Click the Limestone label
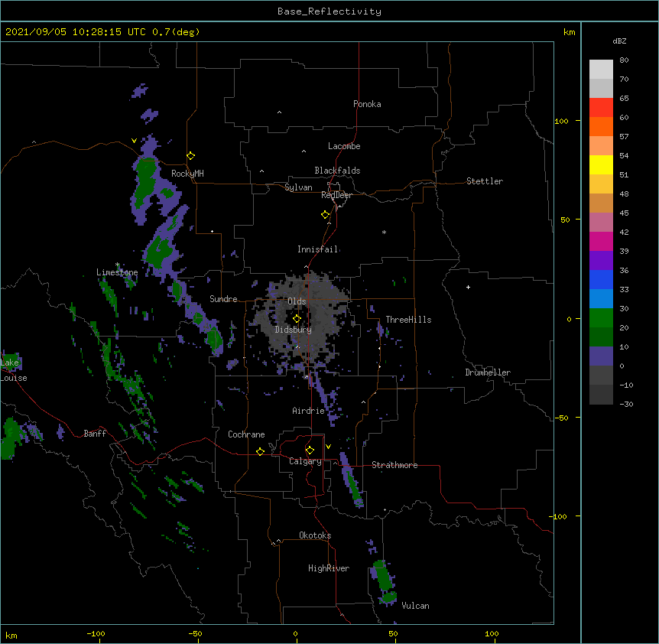659x644 pixels. (x=117, y=272)
